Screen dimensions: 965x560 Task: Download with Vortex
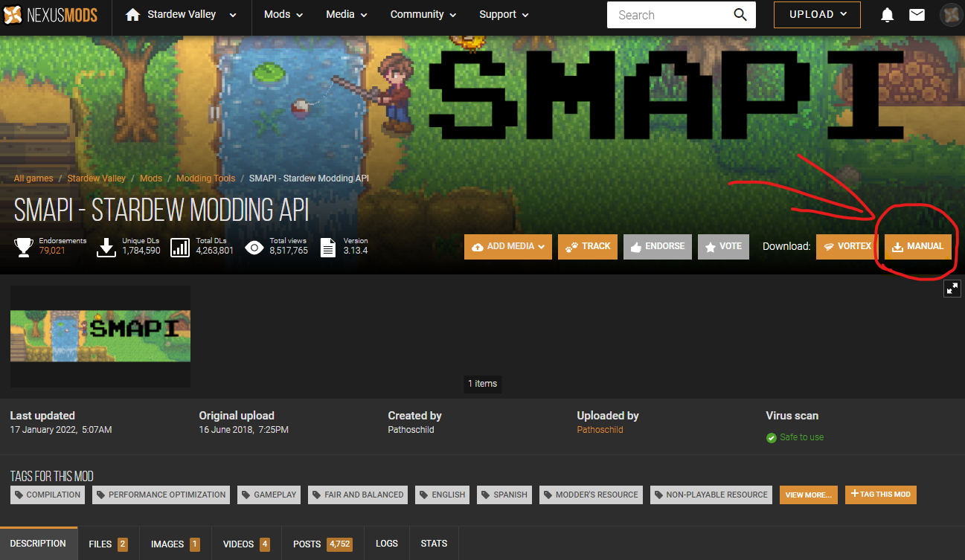(x=847, y=247)
